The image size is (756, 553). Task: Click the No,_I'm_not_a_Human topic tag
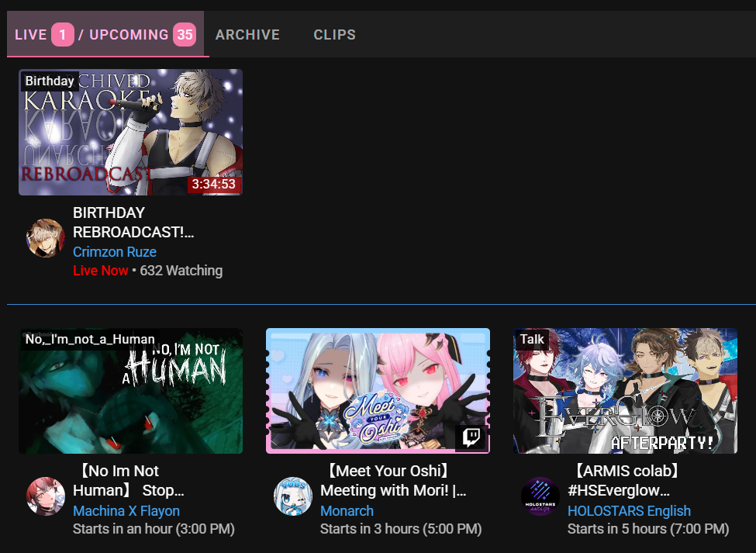90,340
